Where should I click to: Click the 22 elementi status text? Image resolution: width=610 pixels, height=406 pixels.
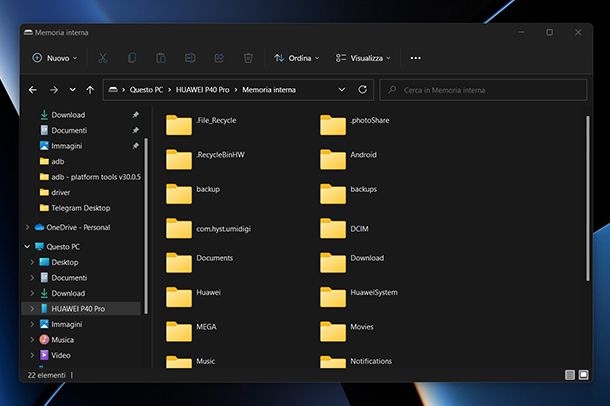(46, 375)
